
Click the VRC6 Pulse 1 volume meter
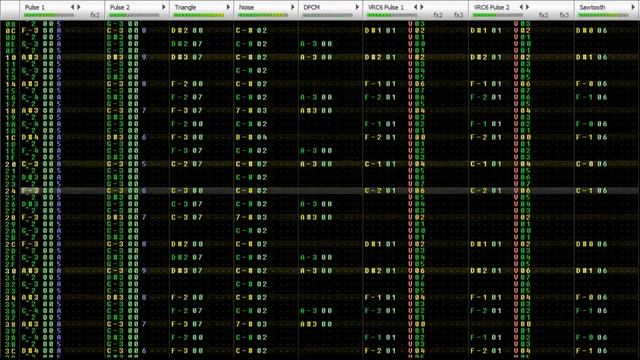click(x=392, y=15)
